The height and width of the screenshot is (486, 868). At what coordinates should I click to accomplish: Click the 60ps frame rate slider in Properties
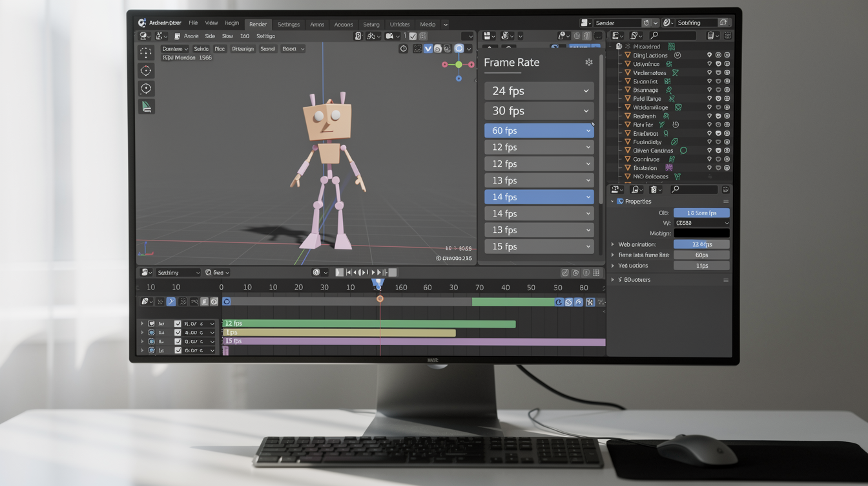click(701, 255)
